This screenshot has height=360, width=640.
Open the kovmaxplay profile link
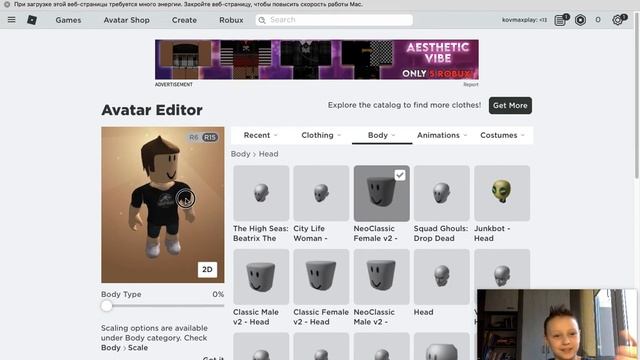(524, 20)
